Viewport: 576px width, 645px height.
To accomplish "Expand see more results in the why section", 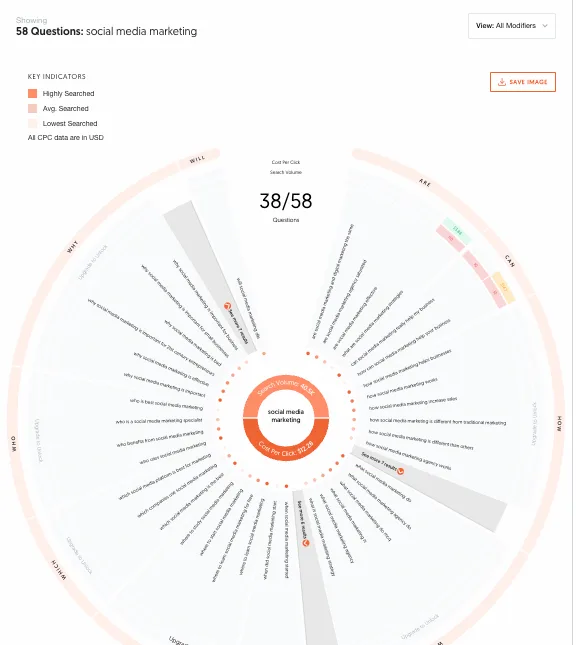I will pos(238,324).
